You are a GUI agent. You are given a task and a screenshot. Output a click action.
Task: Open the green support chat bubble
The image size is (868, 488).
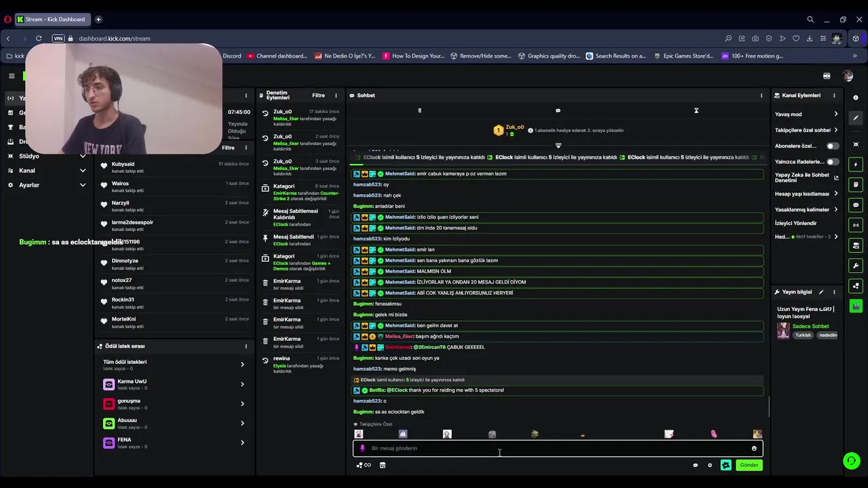(x=851, y=461)
